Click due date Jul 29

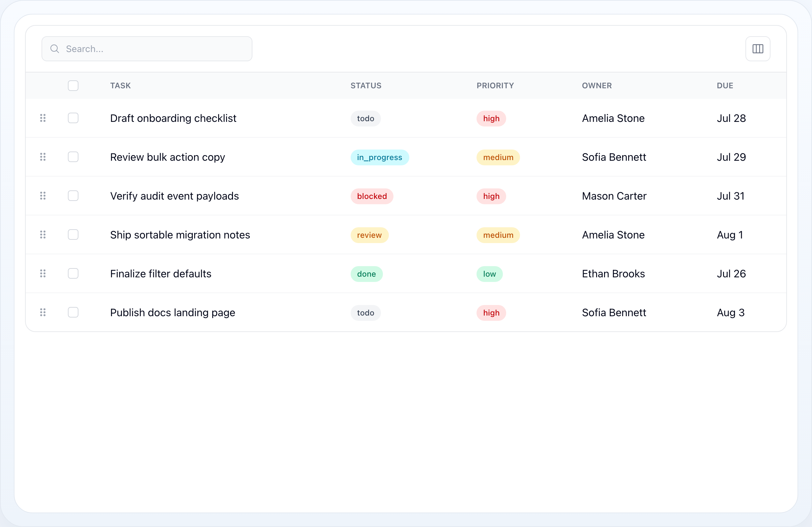coord(731,157)
